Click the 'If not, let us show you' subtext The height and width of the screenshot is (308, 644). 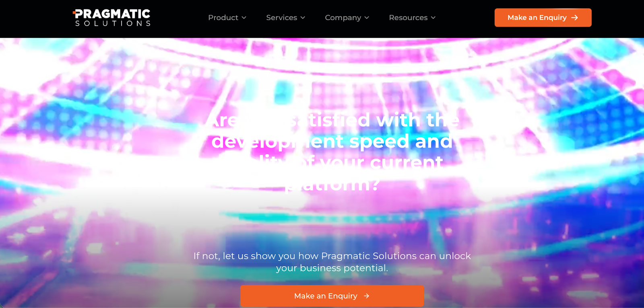[x=332, y=256]
